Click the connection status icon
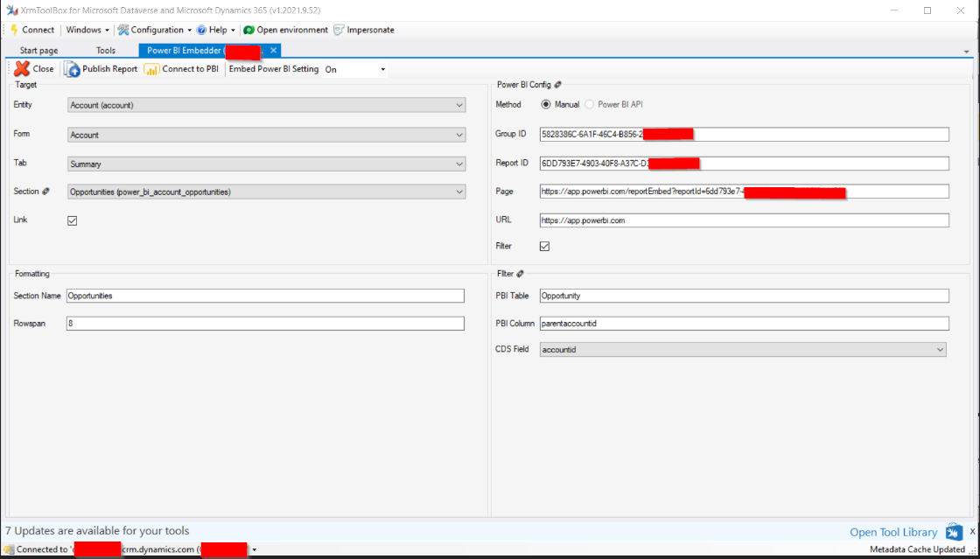 tap(9, 549)
